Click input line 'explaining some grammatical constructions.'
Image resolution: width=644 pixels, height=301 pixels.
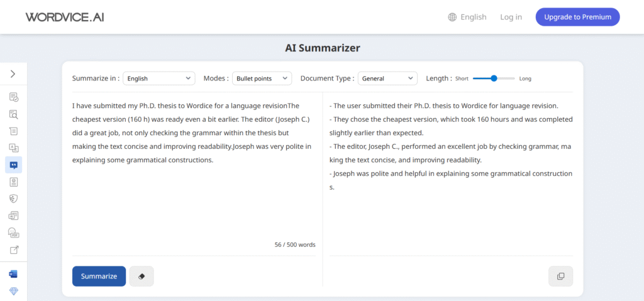[x=143, y=160]
